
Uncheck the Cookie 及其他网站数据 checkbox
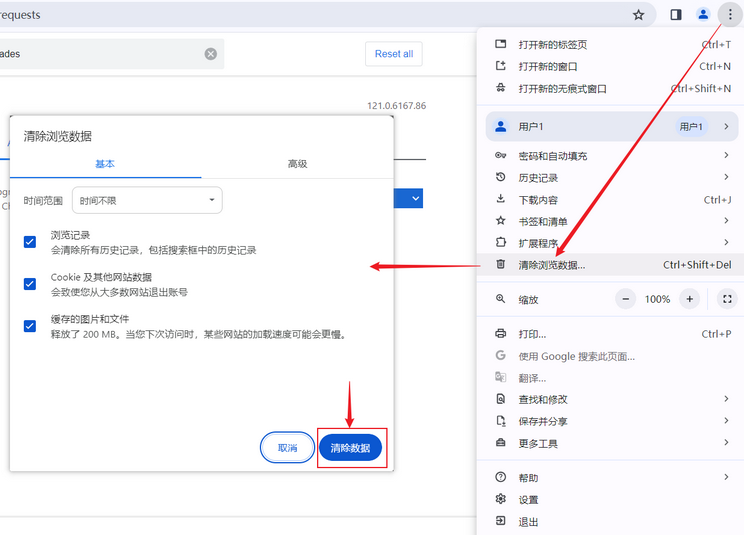tap(30, 284)
